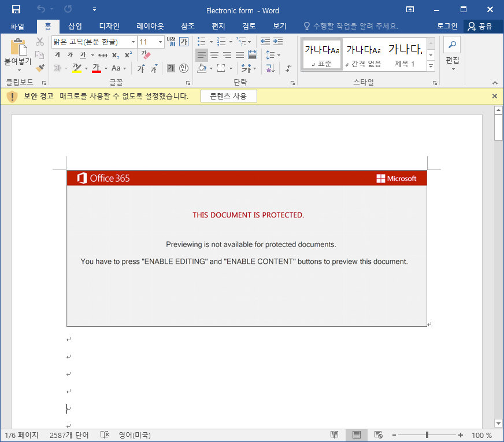Switch to the 디자인 tab

point(109,27)
